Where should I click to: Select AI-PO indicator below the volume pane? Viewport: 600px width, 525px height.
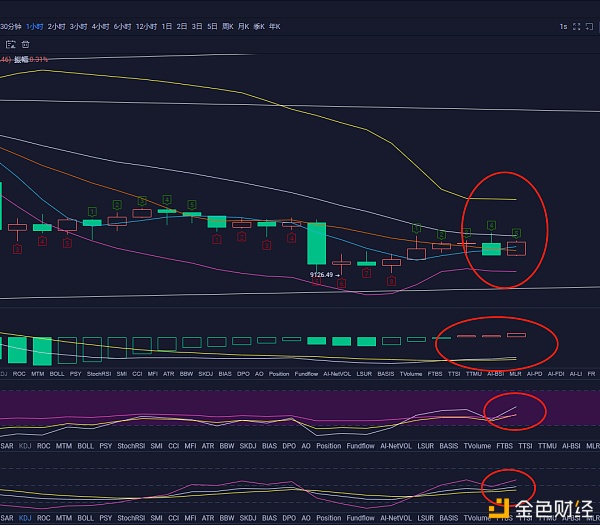point(535,373)
